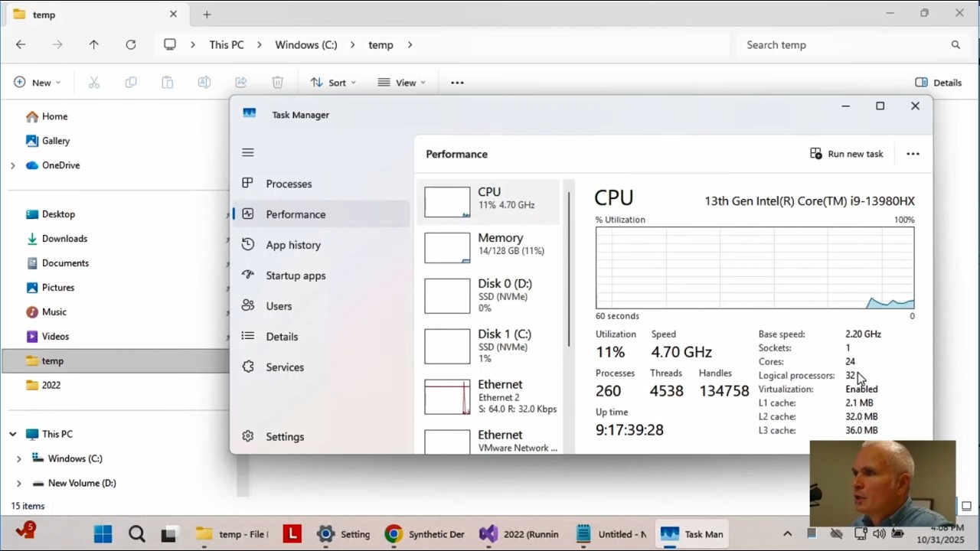The height and width of the screenshot is (551, 980).
Task: Open the View dropdown
Action: point(401,83)
